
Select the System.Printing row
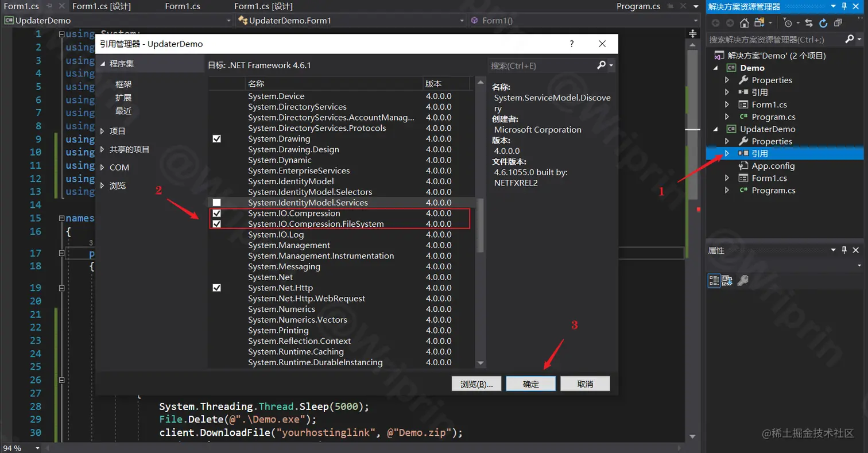(x=342, y=330)
